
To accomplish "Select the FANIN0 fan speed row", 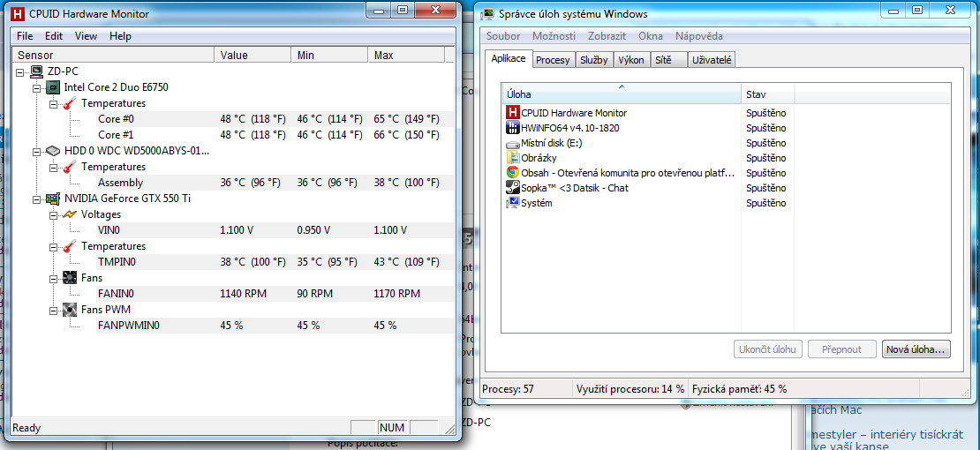I will click(x=274, y=294).
